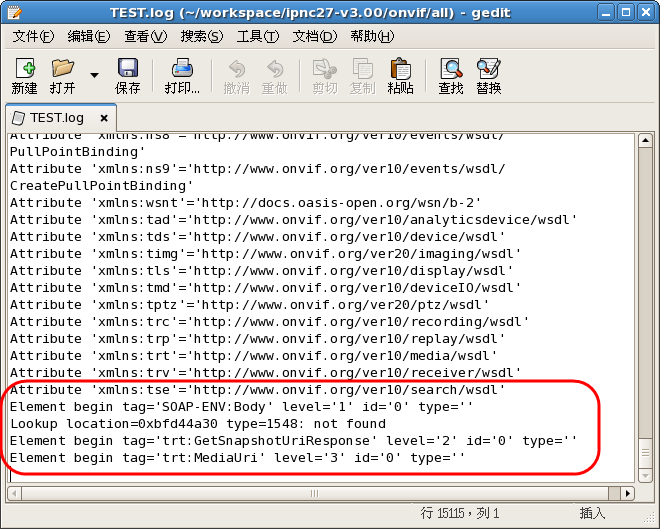
Task: Click the 'xmlns:wsnt' attribute line
Action: tap(245, 203)
